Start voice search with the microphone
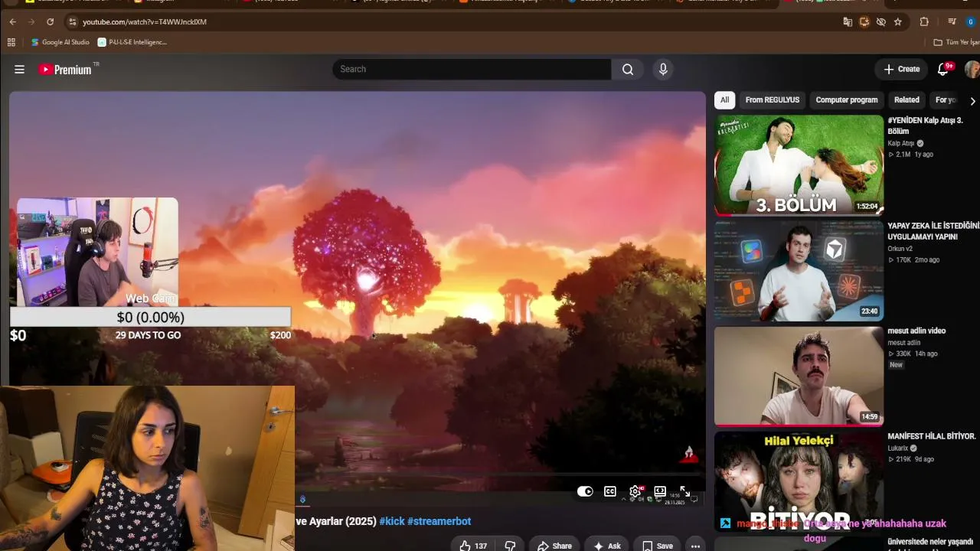Viewport: 980px width, 551px height. click(663, 69)
